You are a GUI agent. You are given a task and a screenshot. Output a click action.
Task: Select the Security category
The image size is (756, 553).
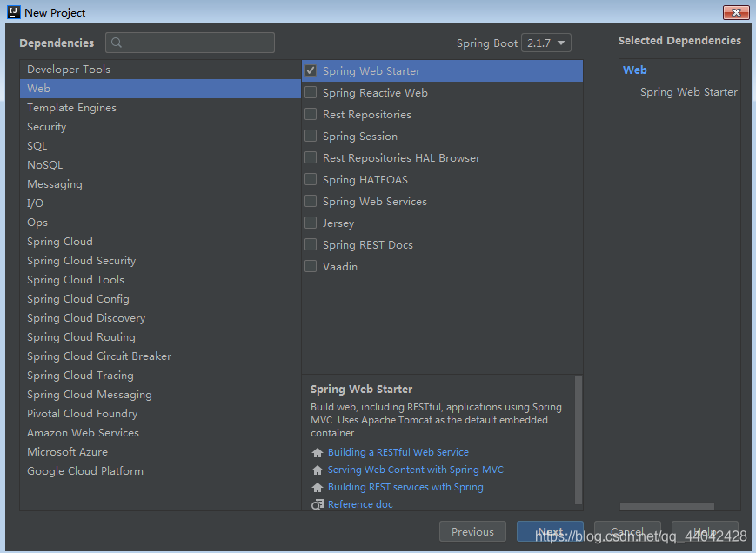160,127
